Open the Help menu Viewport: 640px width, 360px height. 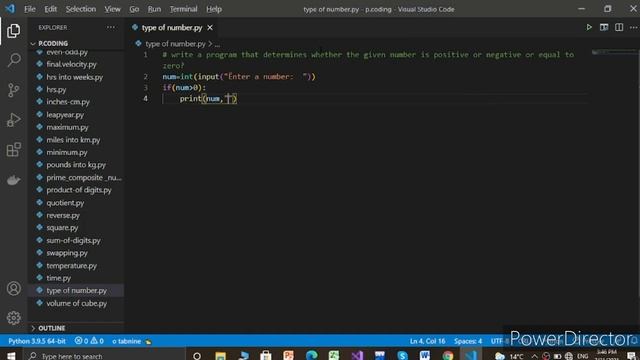[214, 9]
